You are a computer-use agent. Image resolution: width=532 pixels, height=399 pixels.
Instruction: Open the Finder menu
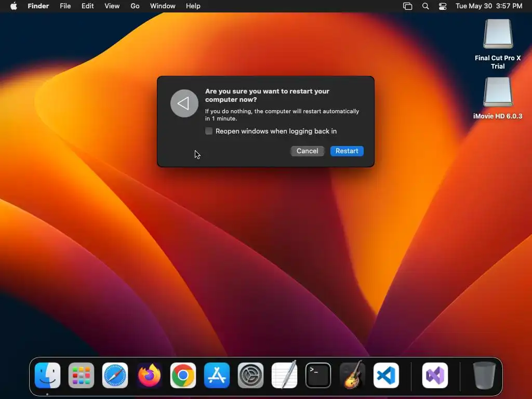click(38, 6)
